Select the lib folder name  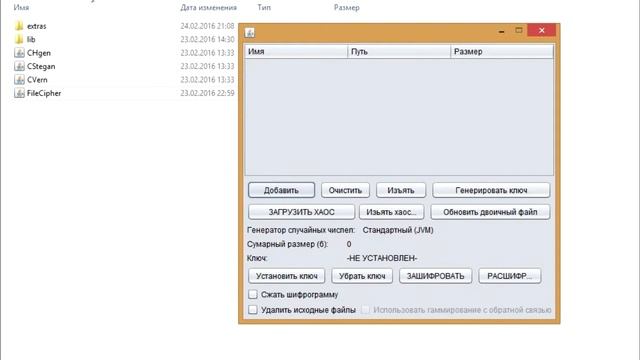31,40
